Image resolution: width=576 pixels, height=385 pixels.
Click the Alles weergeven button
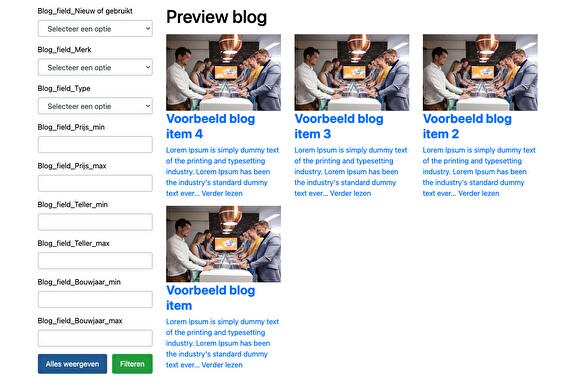tap(72, 364)
